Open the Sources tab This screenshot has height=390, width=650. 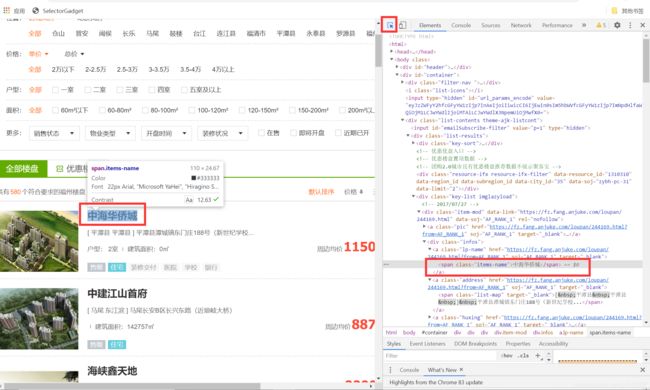coord(490,25)
